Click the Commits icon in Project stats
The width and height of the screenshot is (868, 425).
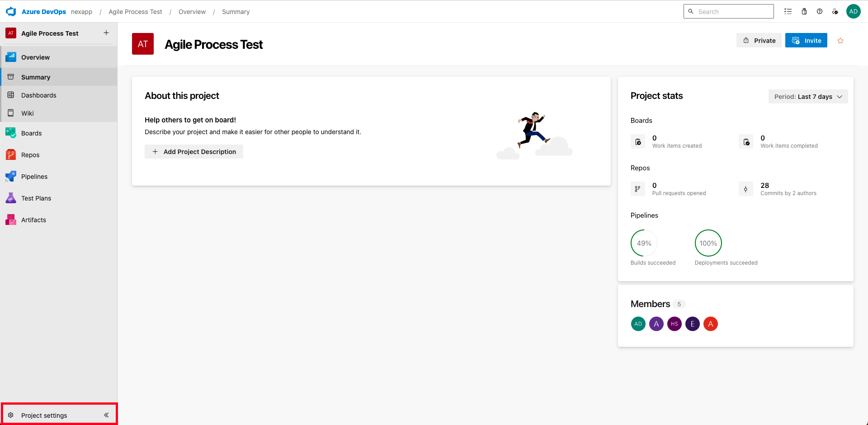[746, 189]
